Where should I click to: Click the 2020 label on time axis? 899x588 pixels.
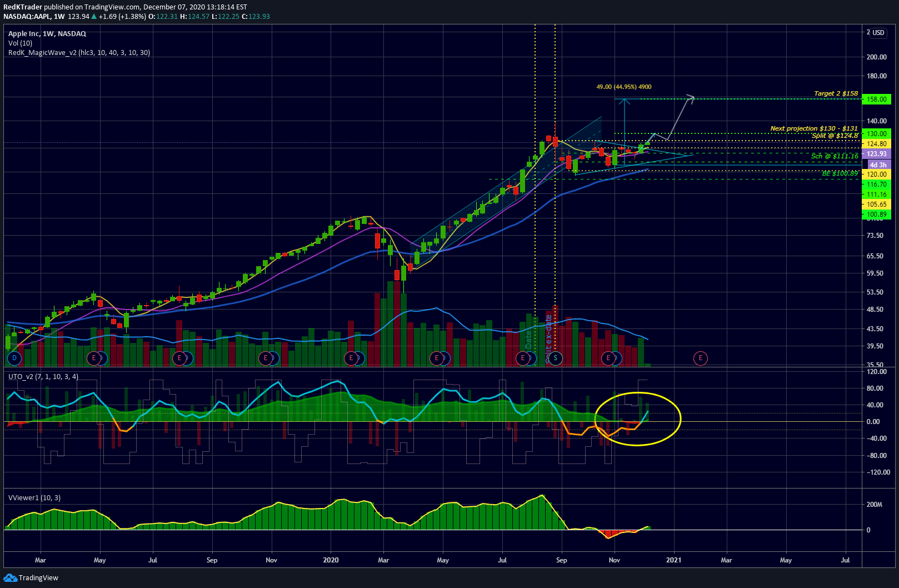[331, 560]
